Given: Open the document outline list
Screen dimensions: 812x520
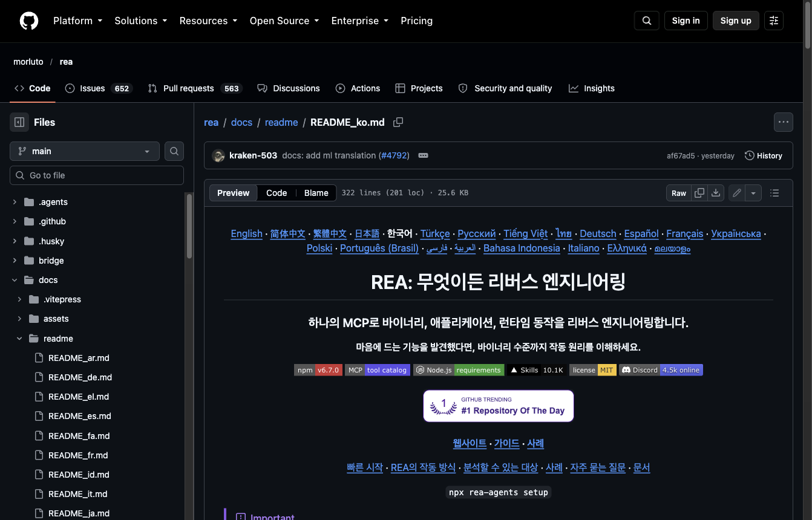Looking at the screenshot, I should 774,193.
